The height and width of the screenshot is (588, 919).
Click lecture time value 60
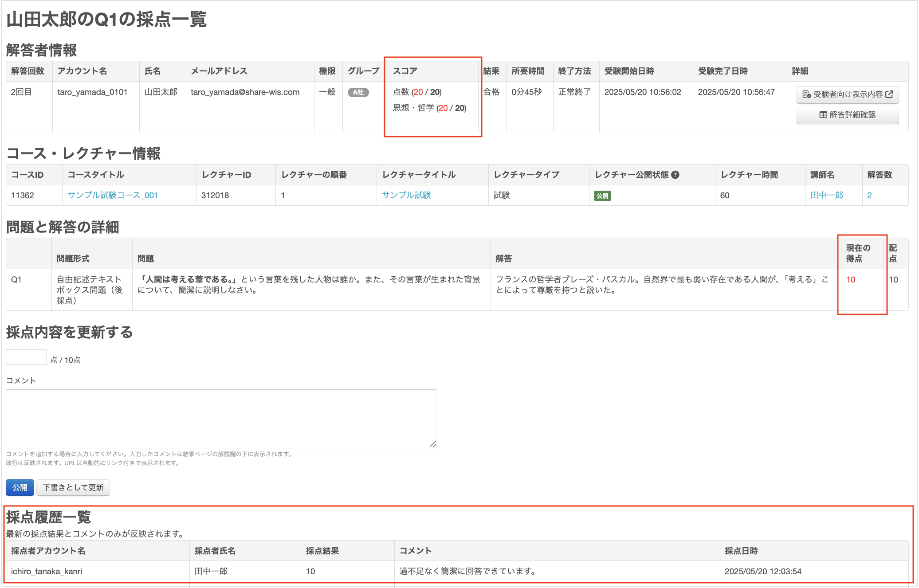[x=725, y=195]
